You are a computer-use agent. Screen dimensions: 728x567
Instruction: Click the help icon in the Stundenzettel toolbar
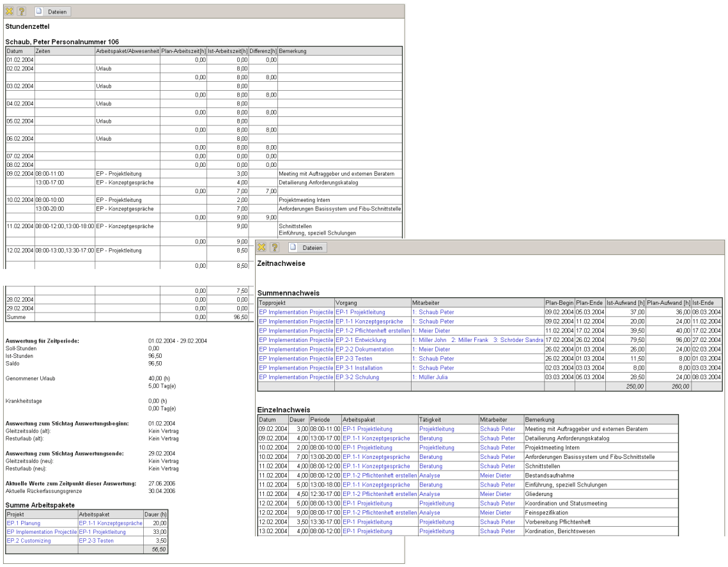coord(21,12)
